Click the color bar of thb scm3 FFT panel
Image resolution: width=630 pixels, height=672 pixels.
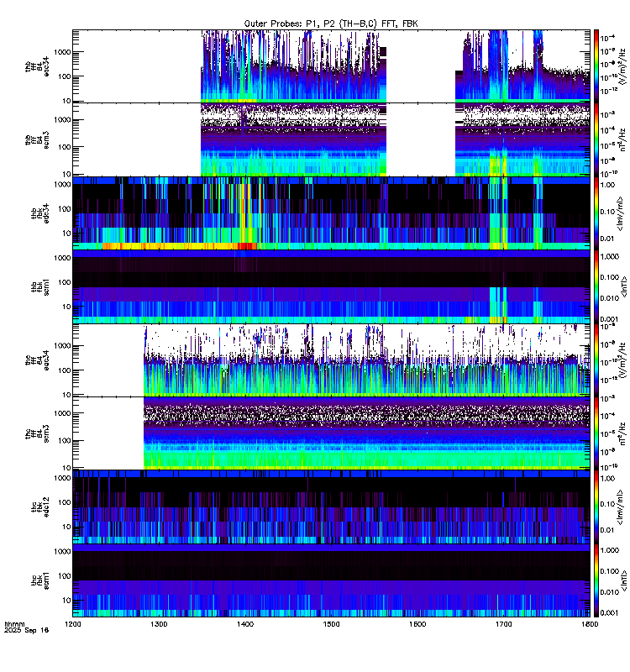point(596,139)
